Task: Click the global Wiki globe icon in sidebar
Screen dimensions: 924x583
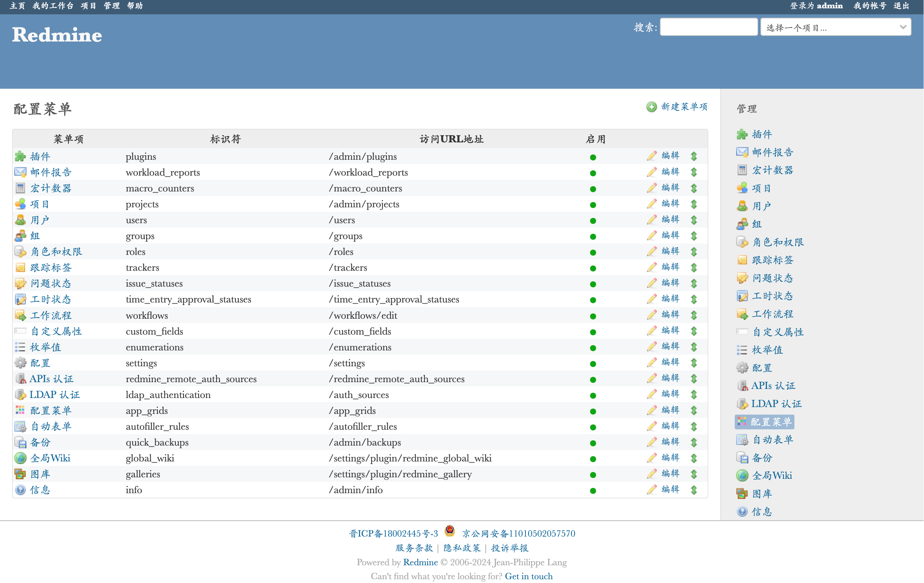Action: point(742,476)
